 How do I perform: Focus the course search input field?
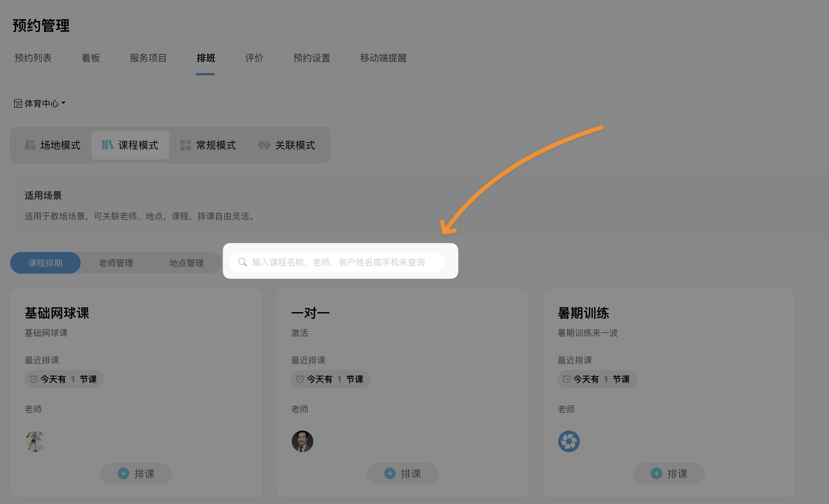pyautogui.click(x=337, y=262)
